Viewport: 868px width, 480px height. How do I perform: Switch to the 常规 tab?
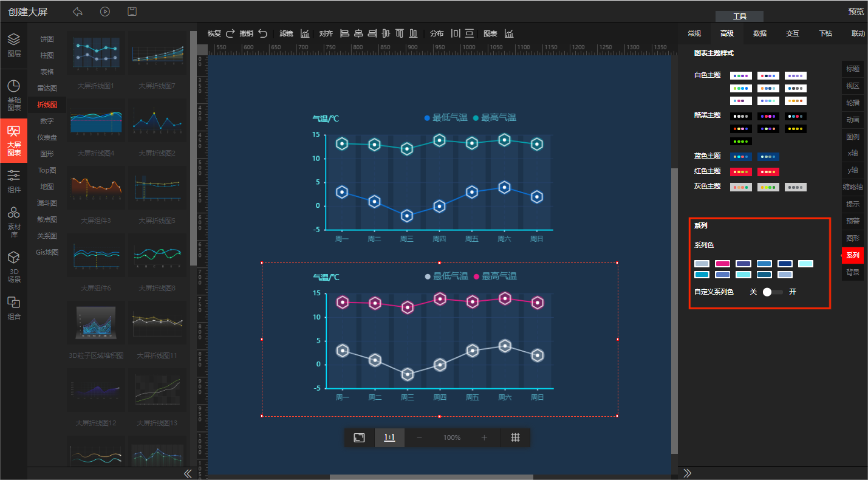click(x=694, y=33)
